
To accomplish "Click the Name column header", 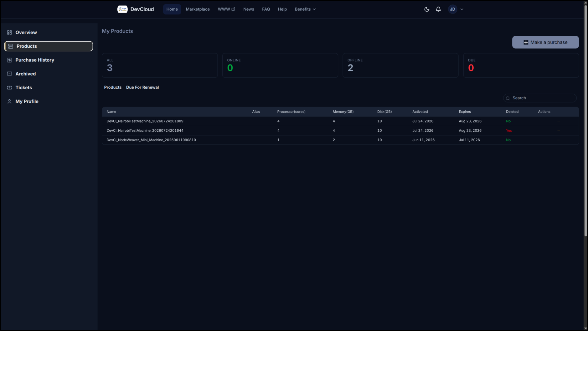I will point(111,112).
